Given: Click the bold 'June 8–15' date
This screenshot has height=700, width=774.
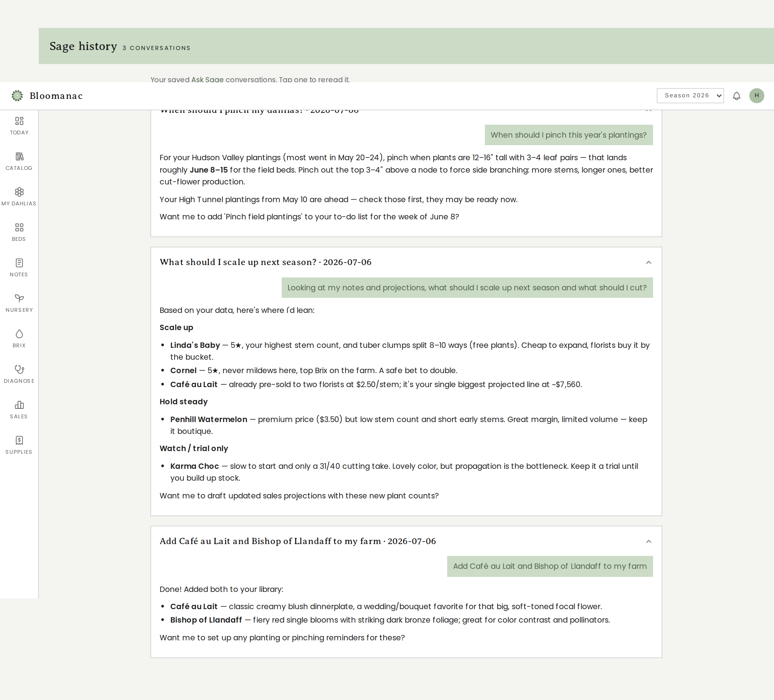Looking at the screenshot, I should [x=209, y=170].
